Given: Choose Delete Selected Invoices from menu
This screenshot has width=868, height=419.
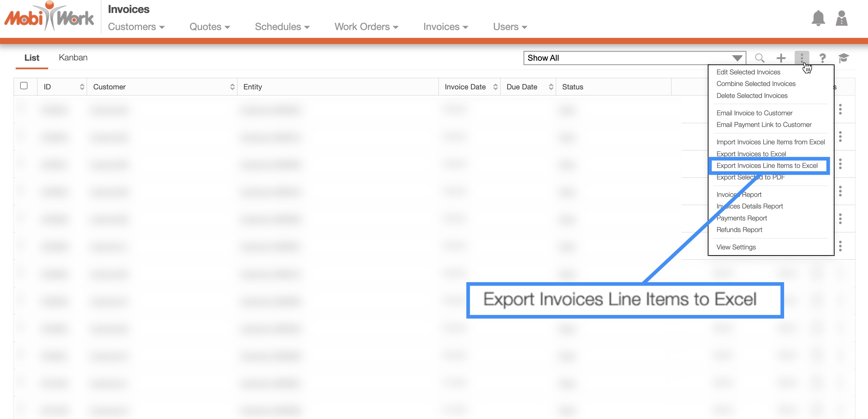Looking at the screenshot, I should pyautogui.click(x=752, y=96).
